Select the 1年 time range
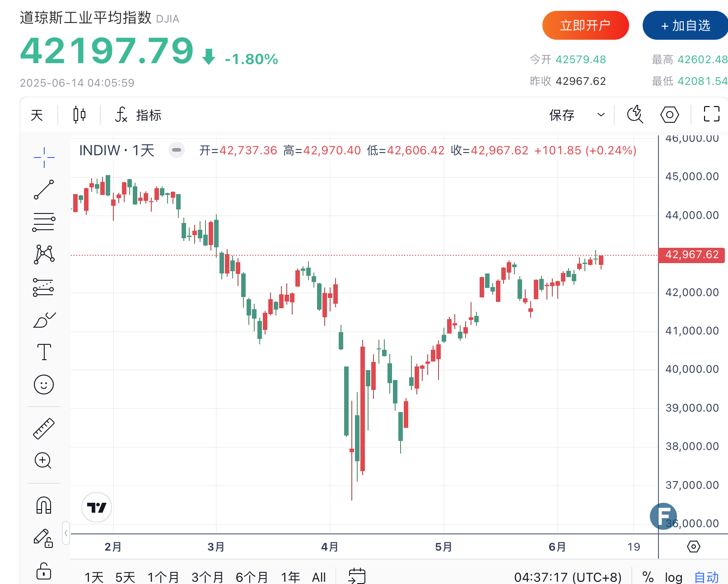The height and width of the screenshot is (584, 728). [290, 577]
